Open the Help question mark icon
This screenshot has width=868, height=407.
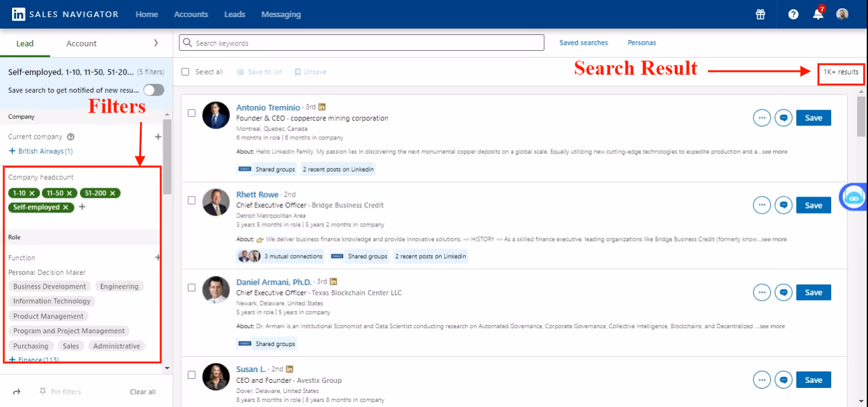coord(792,13)
